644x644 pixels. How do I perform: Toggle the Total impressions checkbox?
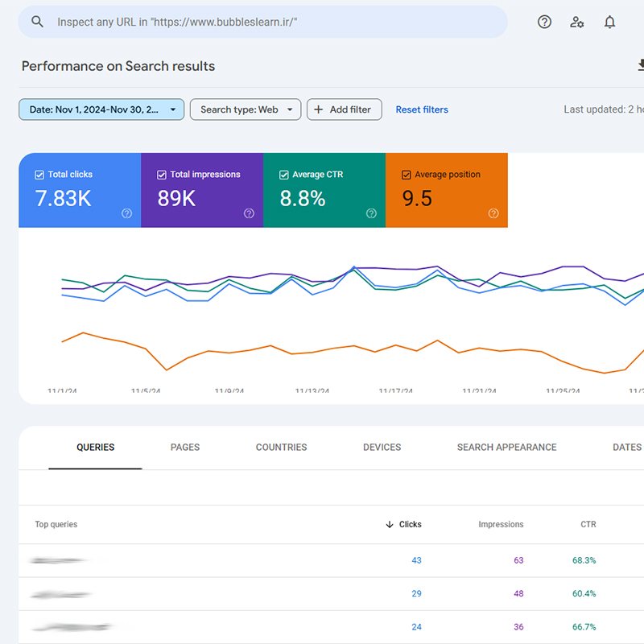162,175
